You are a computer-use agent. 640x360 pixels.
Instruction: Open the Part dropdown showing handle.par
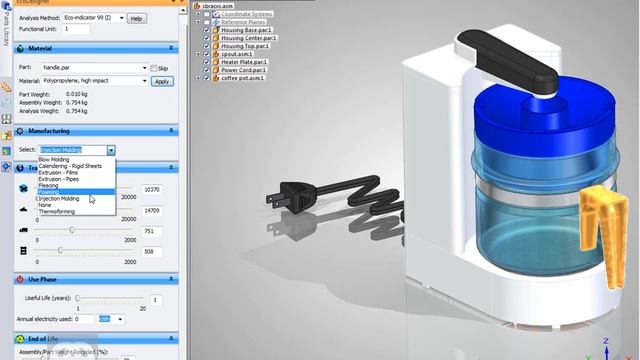[144, 68]
